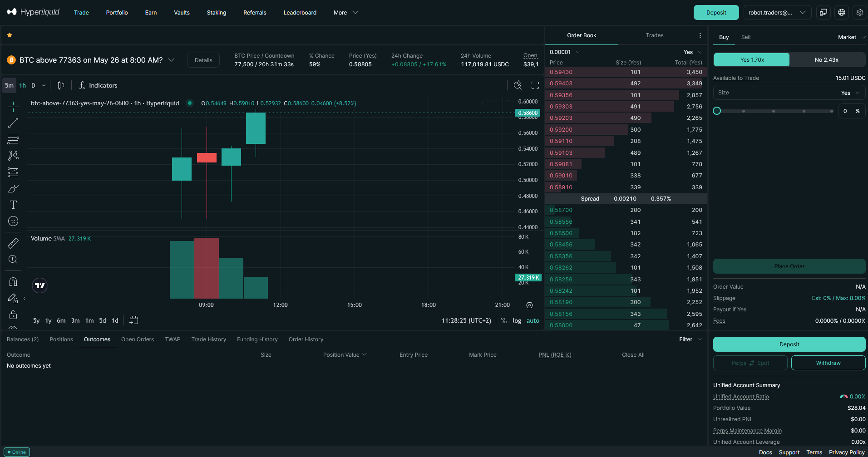Click the Hyperliquid logo
Viewport: 868px width, 457px height.
click(33, 12)
